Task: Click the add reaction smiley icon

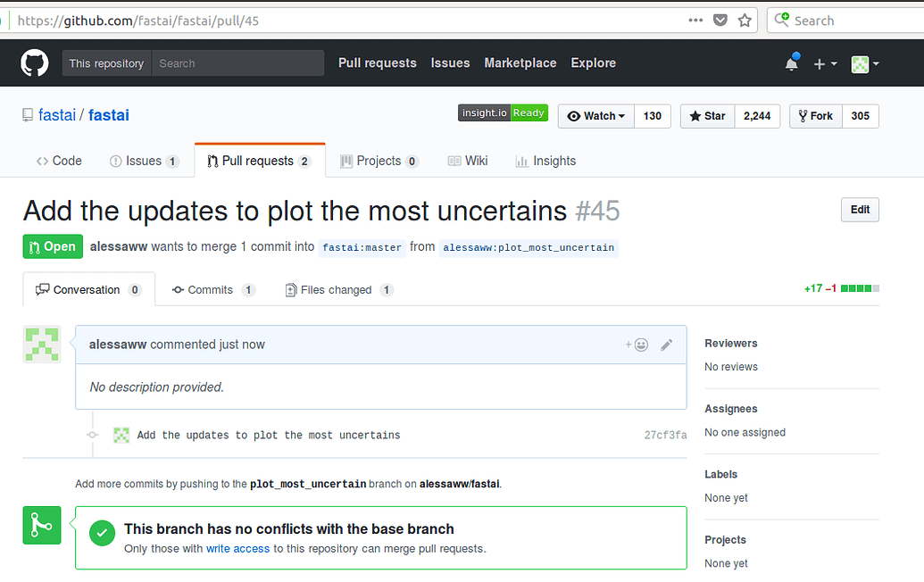Action: point(637,345)
